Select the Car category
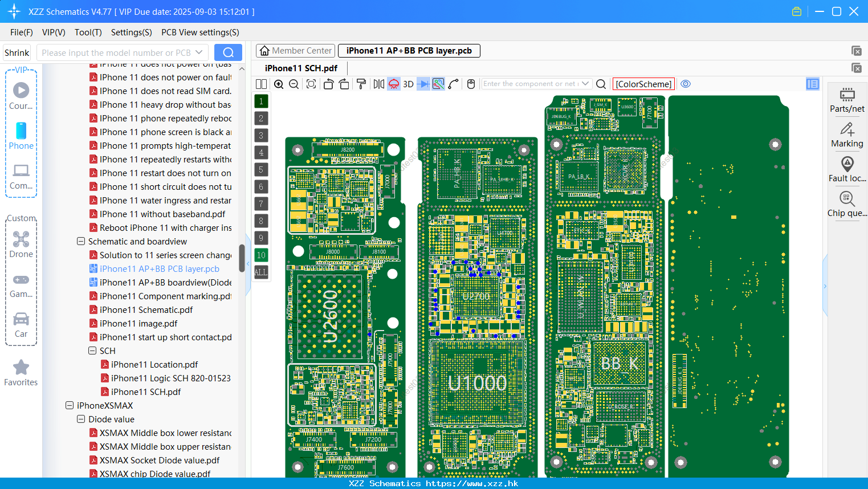 point(21,325)
